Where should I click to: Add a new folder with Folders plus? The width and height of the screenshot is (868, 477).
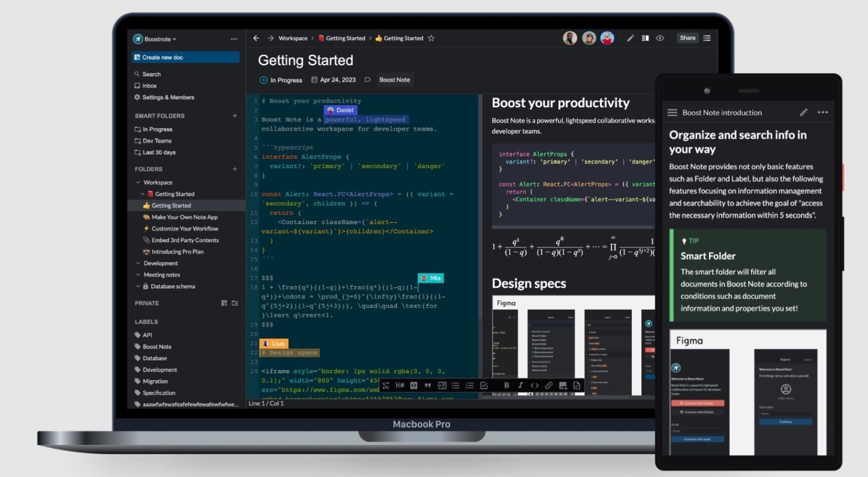click(235, 169)
